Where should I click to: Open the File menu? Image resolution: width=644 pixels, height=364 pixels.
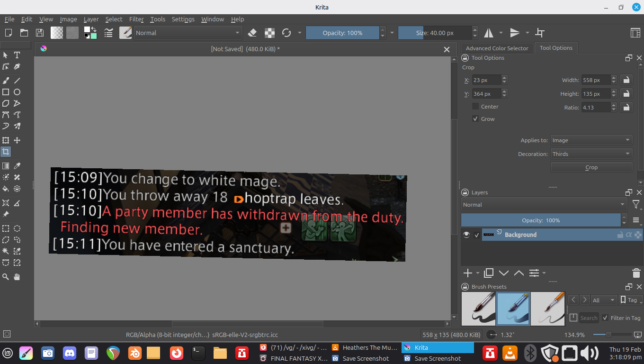(9, 19)
